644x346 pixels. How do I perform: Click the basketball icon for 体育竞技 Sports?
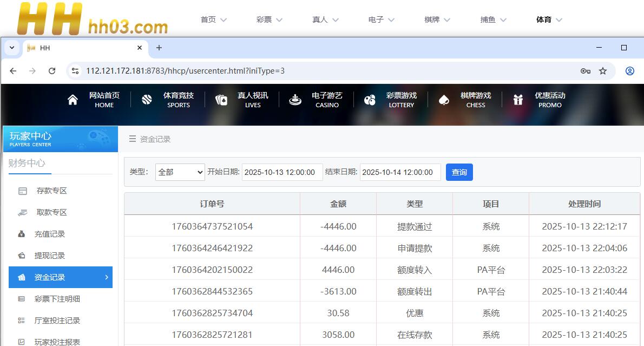tap(147, 100)
